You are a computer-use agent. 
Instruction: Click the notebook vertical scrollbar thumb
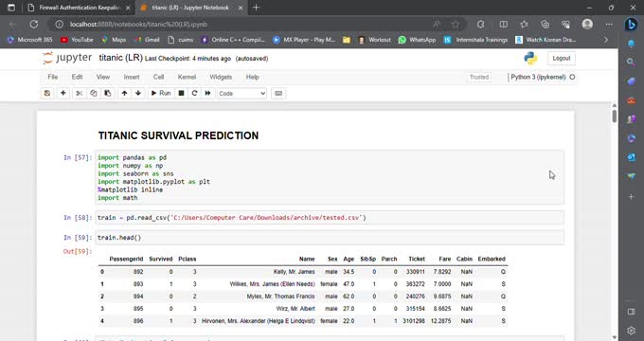point(614,116)
